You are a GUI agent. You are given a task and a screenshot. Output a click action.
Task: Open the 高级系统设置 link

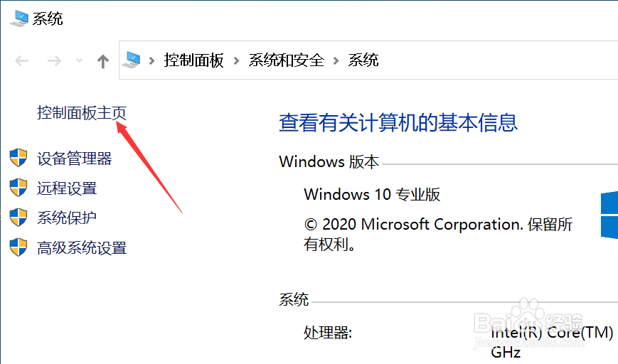click(x=82, y=248)
